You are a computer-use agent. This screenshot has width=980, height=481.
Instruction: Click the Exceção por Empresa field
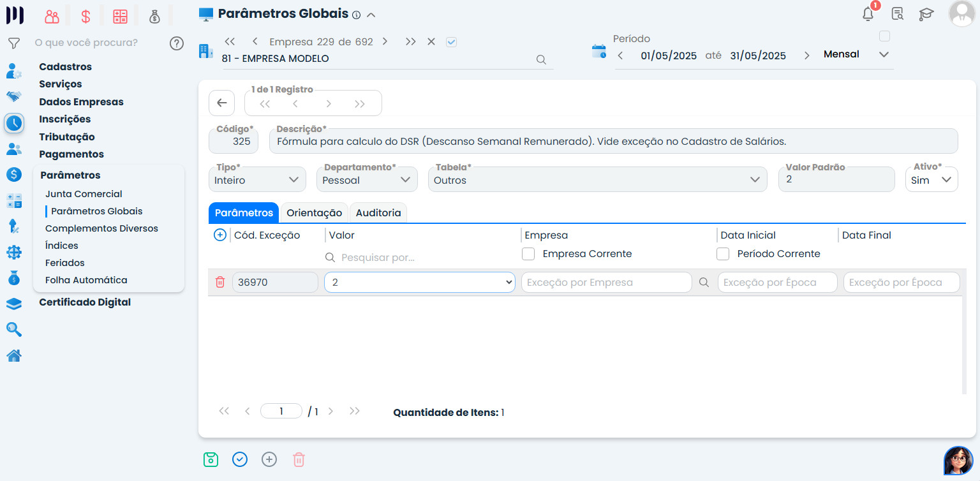(606, 283)
